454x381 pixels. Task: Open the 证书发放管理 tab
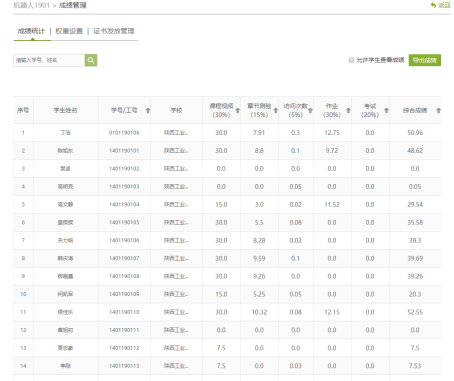tap(114, 31)
